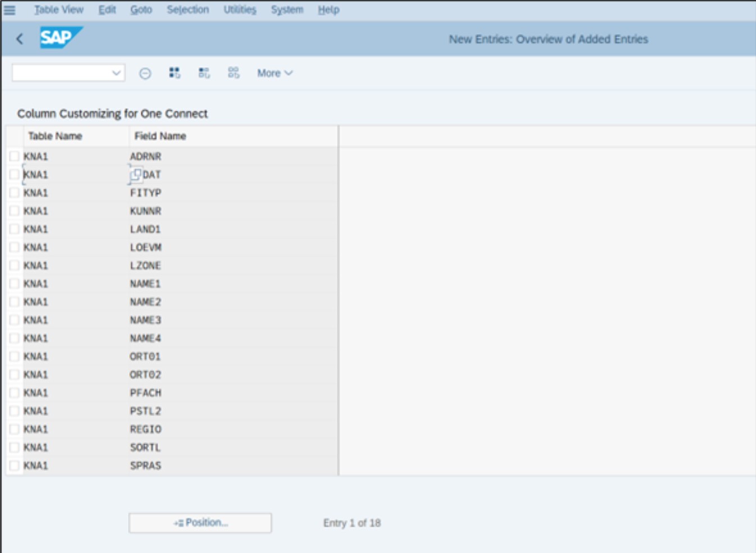The height and width of the screenshot is (553, 756).
Task: Open the Table View menu
Action: tap(58, 10)
